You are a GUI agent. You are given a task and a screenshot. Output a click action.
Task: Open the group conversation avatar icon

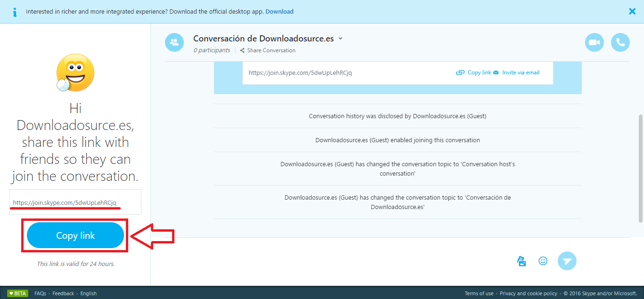tap(174, 42)
